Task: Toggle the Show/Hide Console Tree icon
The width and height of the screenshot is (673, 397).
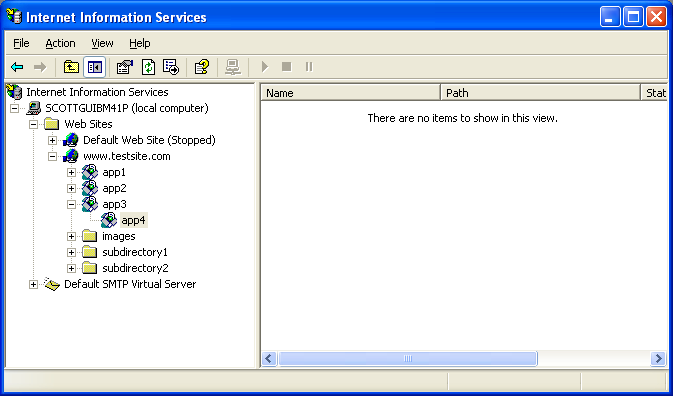Action: (94, 67)
